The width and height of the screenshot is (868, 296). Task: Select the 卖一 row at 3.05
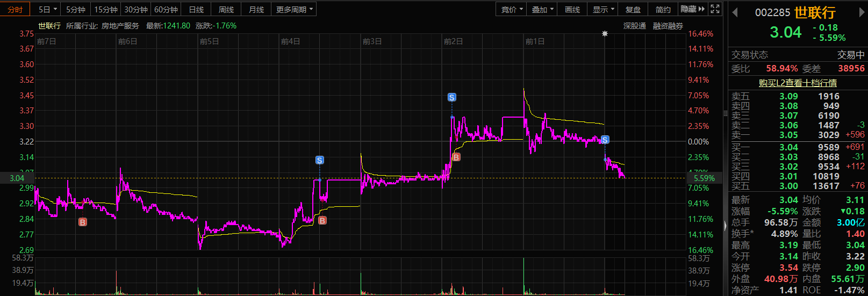click(x=798, y=135)
